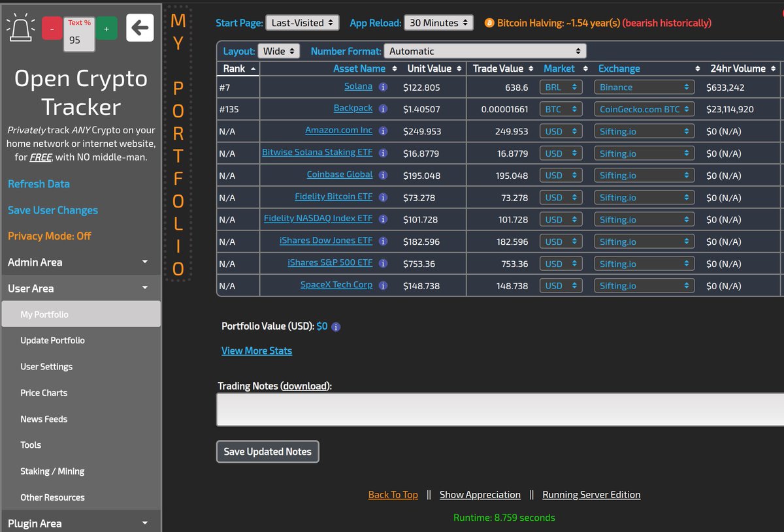
Task: Click Back To Top link
Action: (x=393, y=495)
